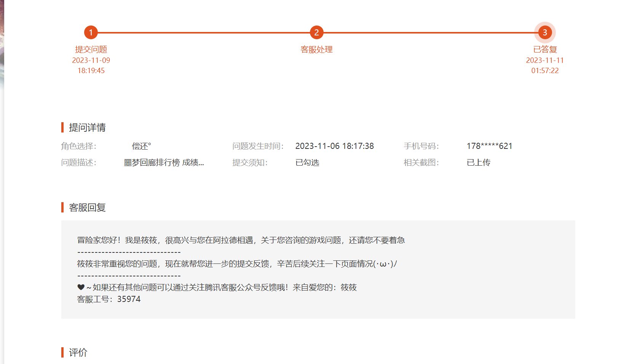The height and width of the screenshot is (364, 624).
Task: Click the 客服回复 section heading
Action: pyautogui.click(x=87, y=208)
